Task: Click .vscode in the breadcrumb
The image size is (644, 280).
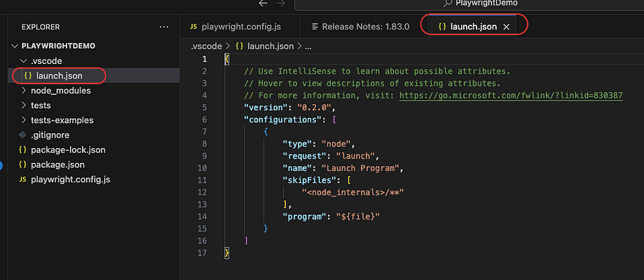Action: pos(206,46)
